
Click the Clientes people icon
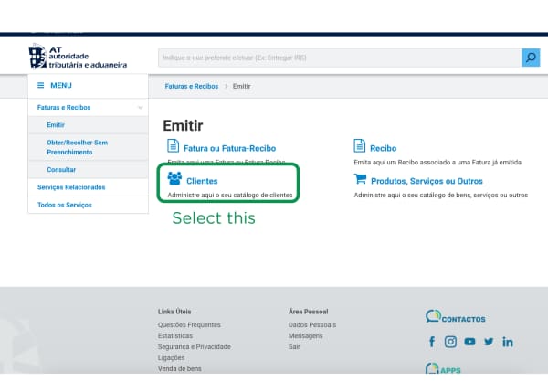[x=174, y=178]
